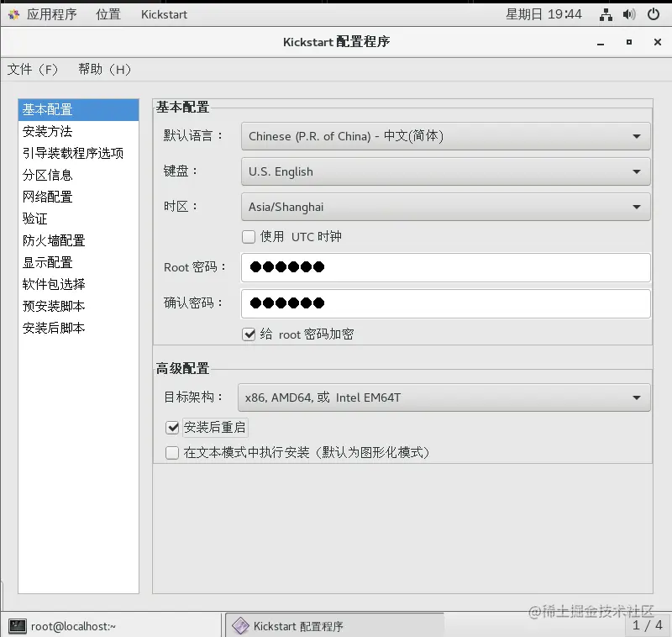Uncheck reboot after installation checkbox
This screenshot has width=672, height=637.
coord(172,427)
